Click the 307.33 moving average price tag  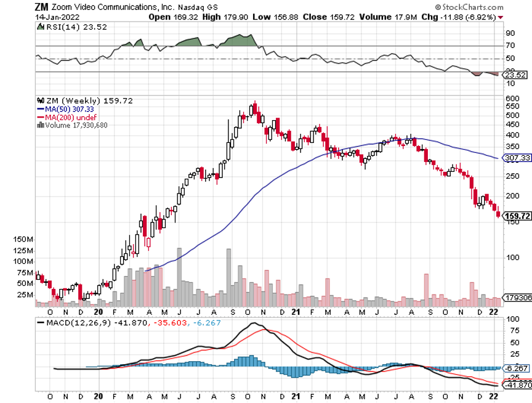pyautogui.click(x=517, y=158)
